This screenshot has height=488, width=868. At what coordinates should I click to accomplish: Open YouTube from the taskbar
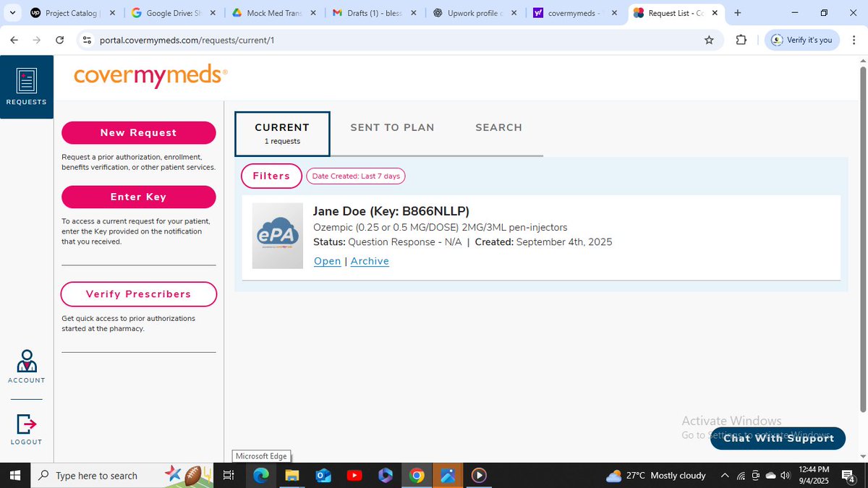pos(354,475)
